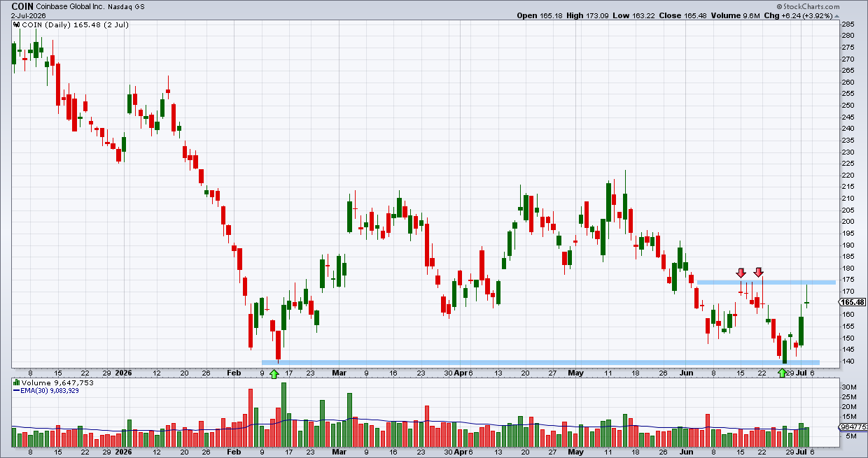Click the tallest green volume bar in February
The width and height of the screenshot is (868, 458).
pyautogui.click(x=283, y=415)
